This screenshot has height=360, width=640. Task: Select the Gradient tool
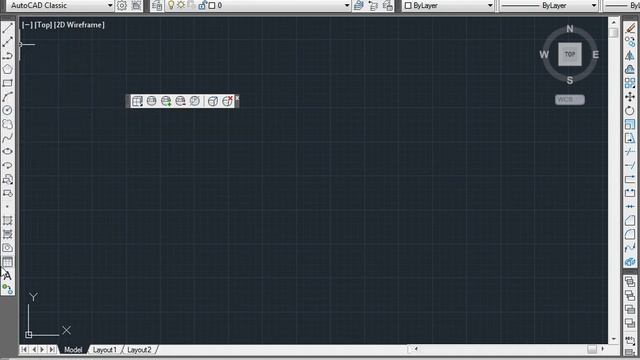coord(7,234)
